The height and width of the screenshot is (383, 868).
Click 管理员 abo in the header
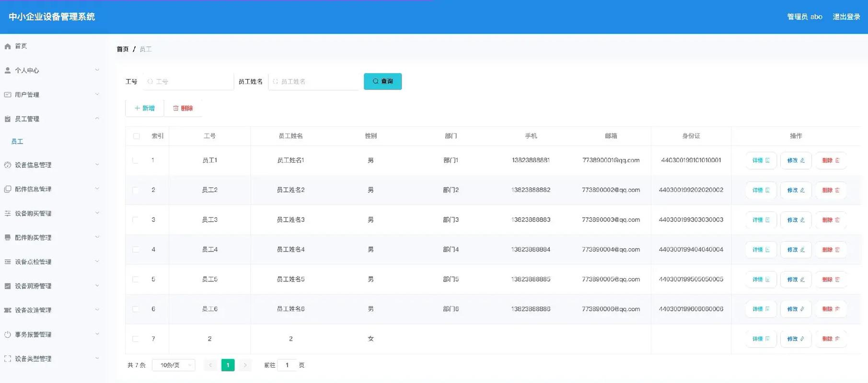click(805, 17)
